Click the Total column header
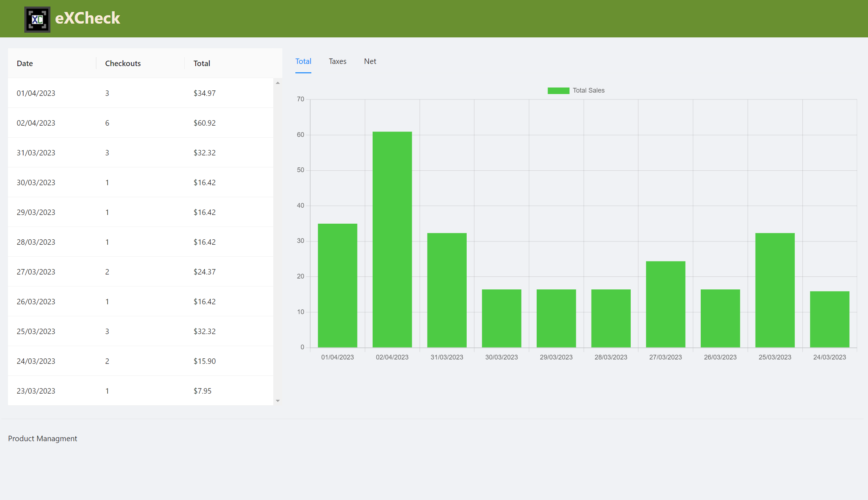The width and height of the screenshot is (868, 500). tap(202, 64)
